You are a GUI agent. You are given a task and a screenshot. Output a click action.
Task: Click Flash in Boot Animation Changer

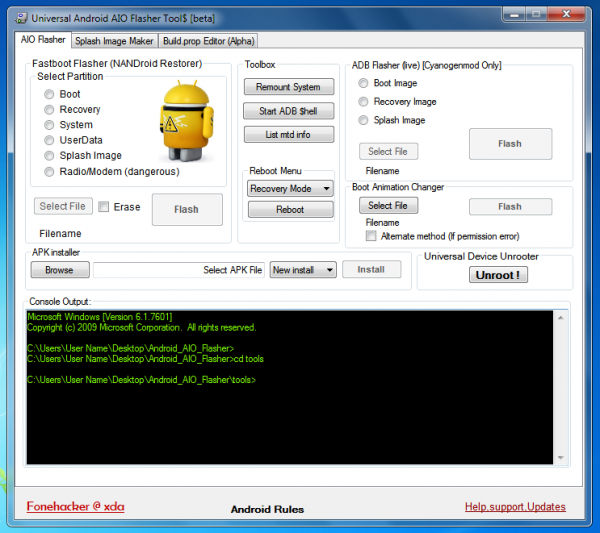pyautogui.click(x=510, y=207)
